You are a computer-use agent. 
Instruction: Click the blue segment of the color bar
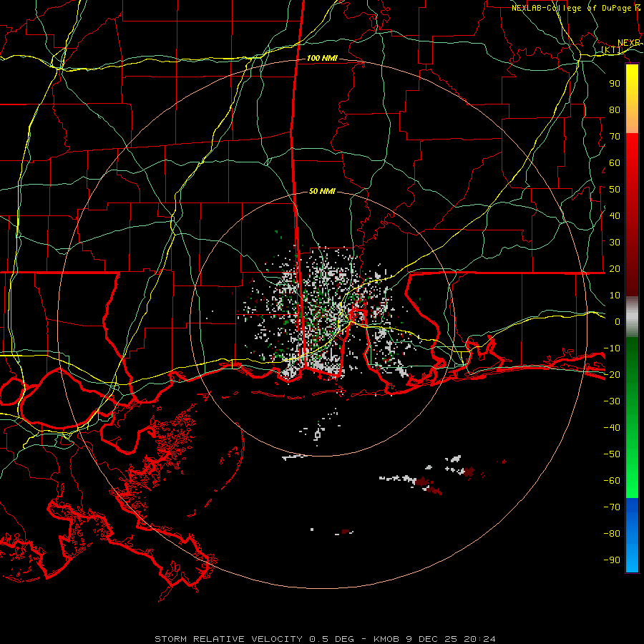point(632,535)
